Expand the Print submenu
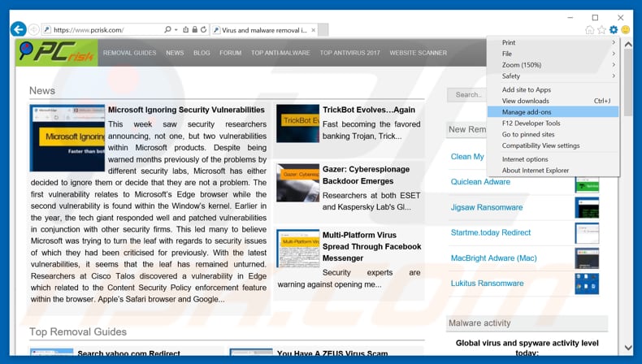 point(553,42)
